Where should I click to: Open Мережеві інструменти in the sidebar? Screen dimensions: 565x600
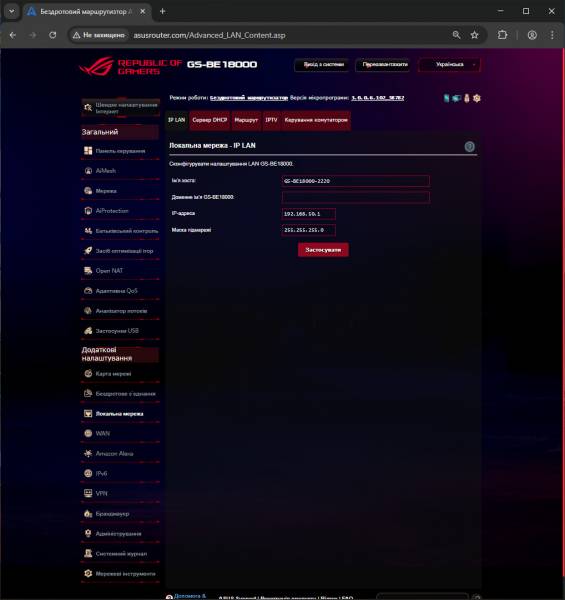[120, 574]
